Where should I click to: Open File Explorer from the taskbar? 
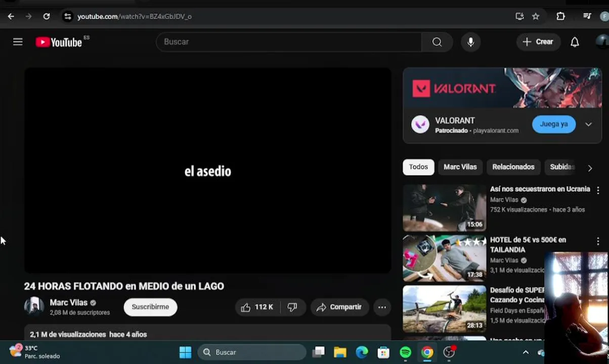click(x=340, y=352)
